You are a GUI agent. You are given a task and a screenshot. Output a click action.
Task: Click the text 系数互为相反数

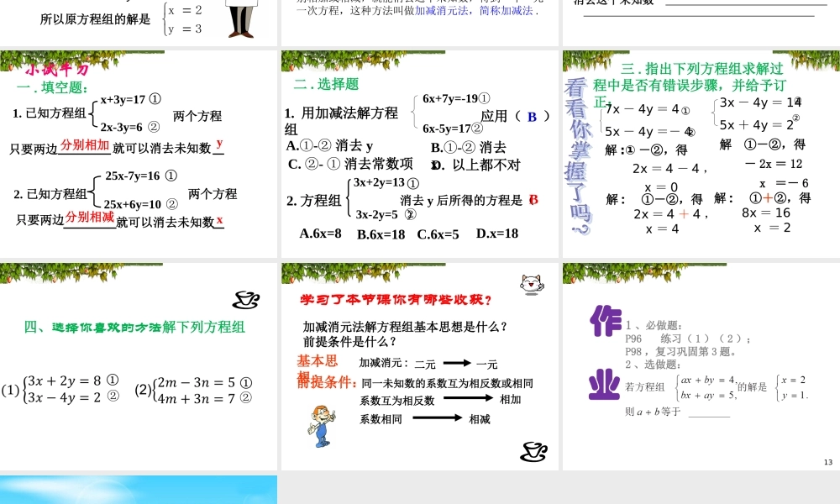(x=397, y=401)
